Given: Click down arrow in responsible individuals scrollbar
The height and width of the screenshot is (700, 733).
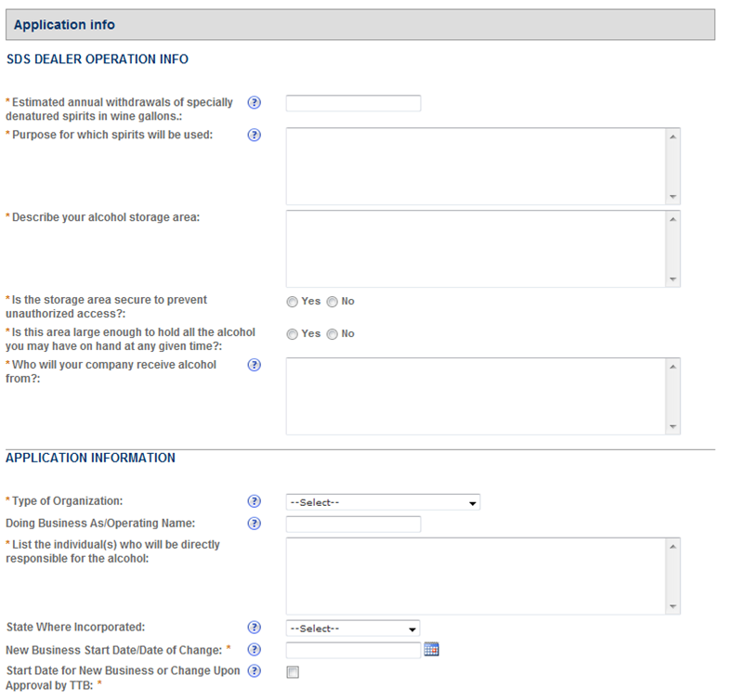Looking at the screenshot, I should (673, 606).
